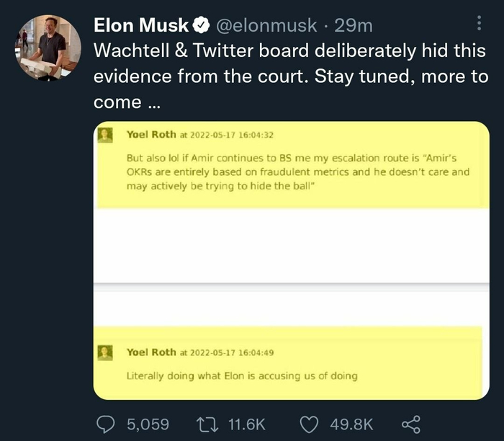Click the blue verified badge

point(202,25)
